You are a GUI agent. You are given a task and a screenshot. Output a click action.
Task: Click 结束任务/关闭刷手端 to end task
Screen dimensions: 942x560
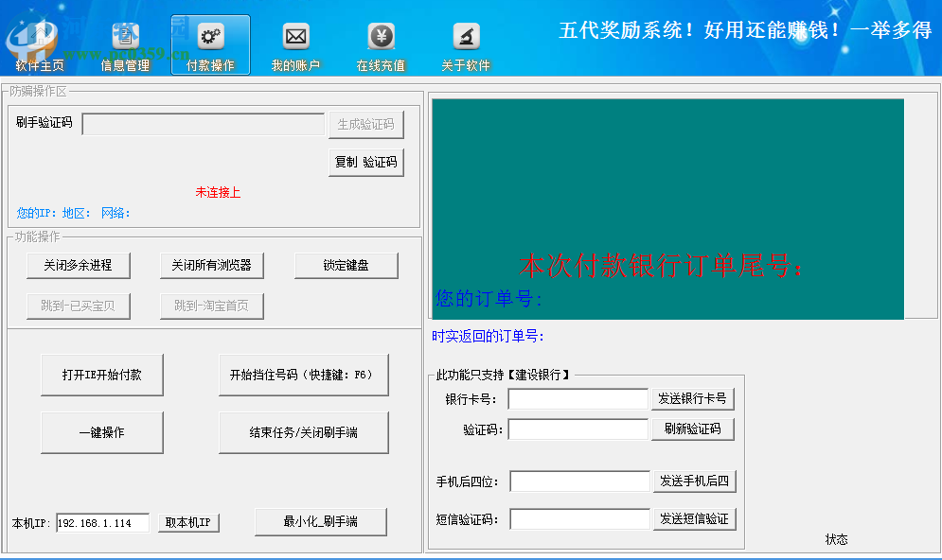(303, 431)
